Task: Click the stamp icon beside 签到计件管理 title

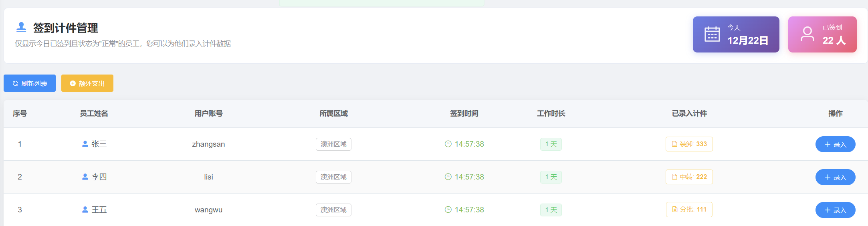Action: pos(21,27)
